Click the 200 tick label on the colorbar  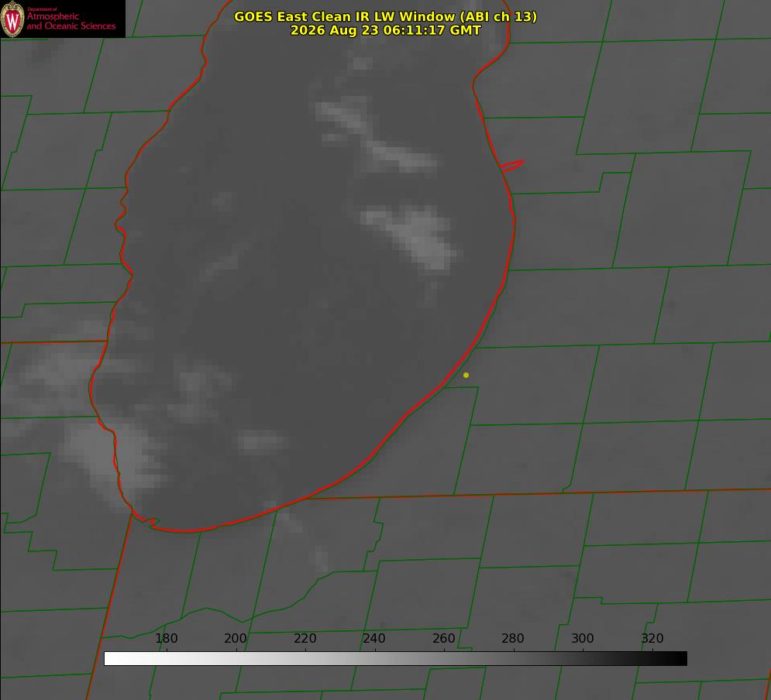point(235,638)
